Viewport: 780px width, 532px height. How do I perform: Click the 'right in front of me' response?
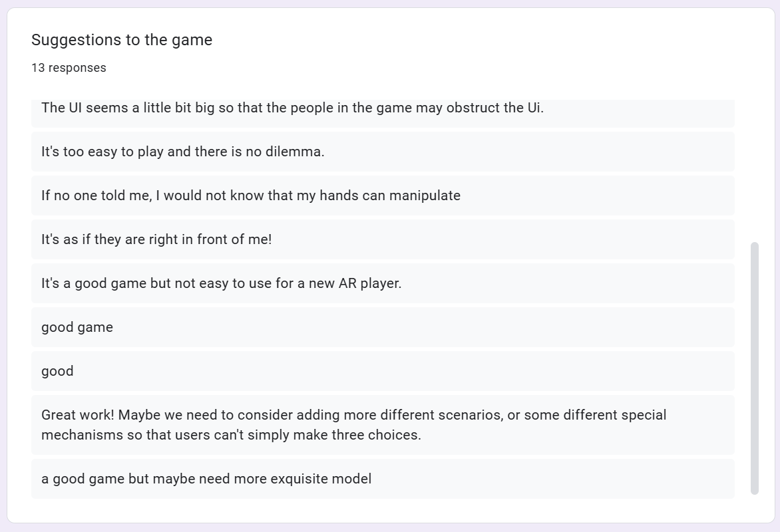[x=383, y=239]
